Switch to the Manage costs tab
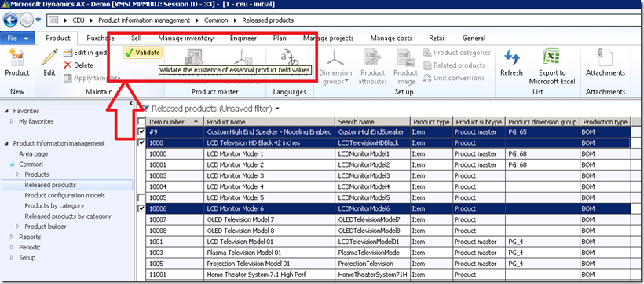This screenshot has width=644, height=284. 391,38
